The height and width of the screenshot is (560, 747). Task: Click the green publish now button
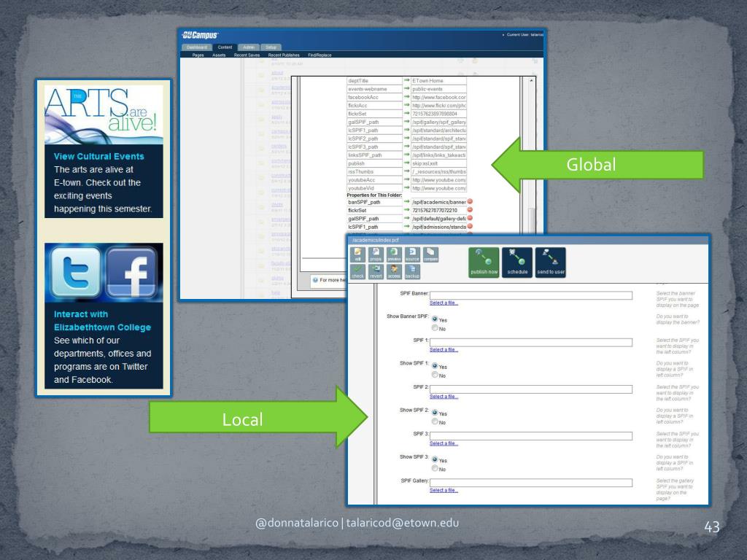pyautogui.click(x=484, y=262)
